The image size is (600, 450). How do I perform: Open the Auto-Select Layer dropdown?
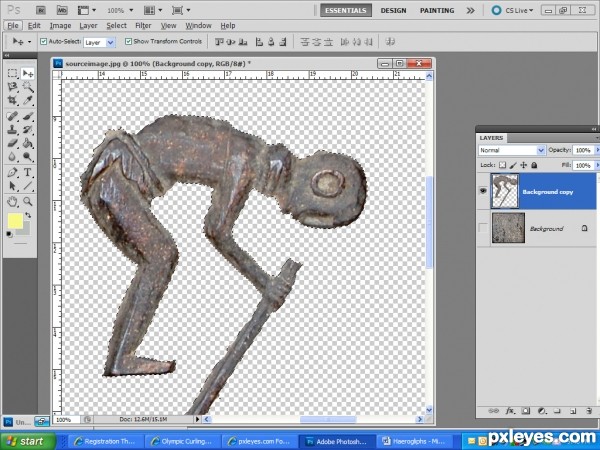click(x=110, y=42)
